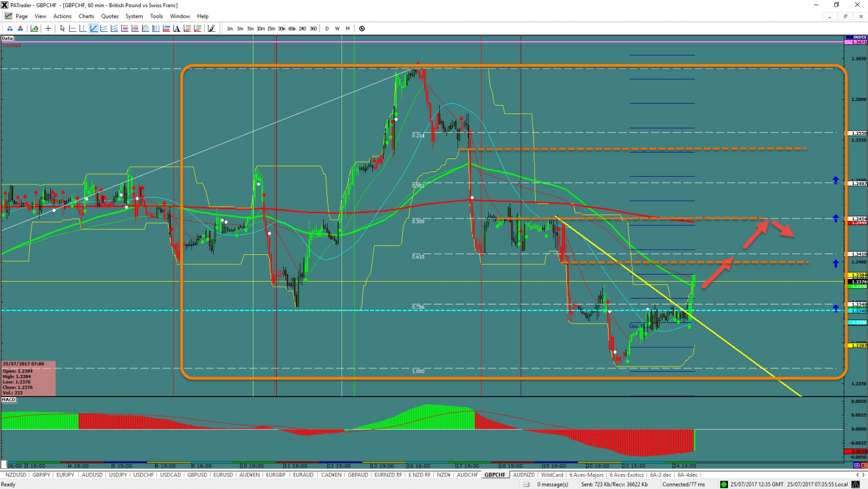Switch chart to weekly (W) timeframe
This screenshot has height=489, width=868.
[x=337, y=28]
